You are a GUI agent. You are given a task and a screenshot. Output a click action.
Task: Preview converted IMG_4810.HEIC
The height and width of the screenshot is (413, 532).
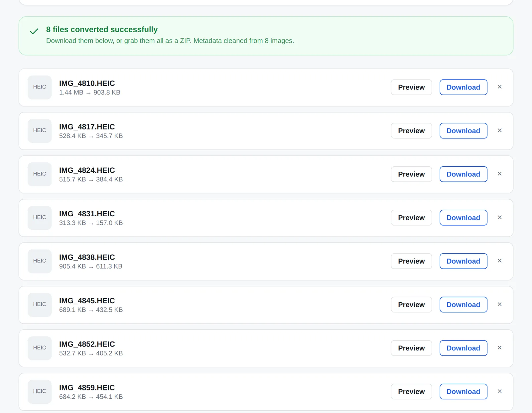[411, 87]
